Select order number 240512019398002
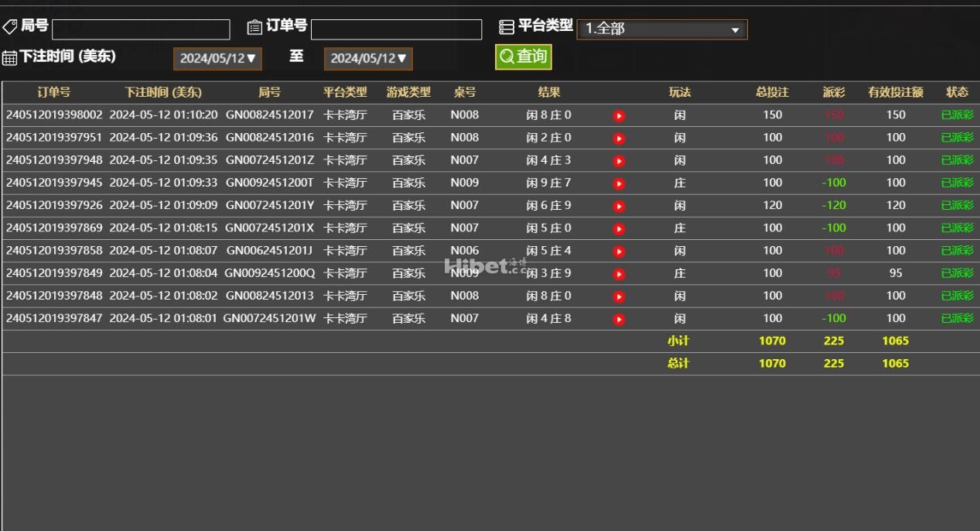This screenshot has height=531, width=980. (x=54, y=115)
